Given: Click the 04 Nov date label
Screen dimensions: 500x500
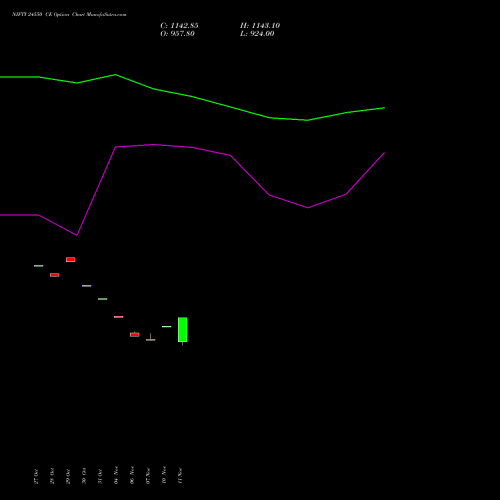Looking at the screenshot, I should coord(116,475).
